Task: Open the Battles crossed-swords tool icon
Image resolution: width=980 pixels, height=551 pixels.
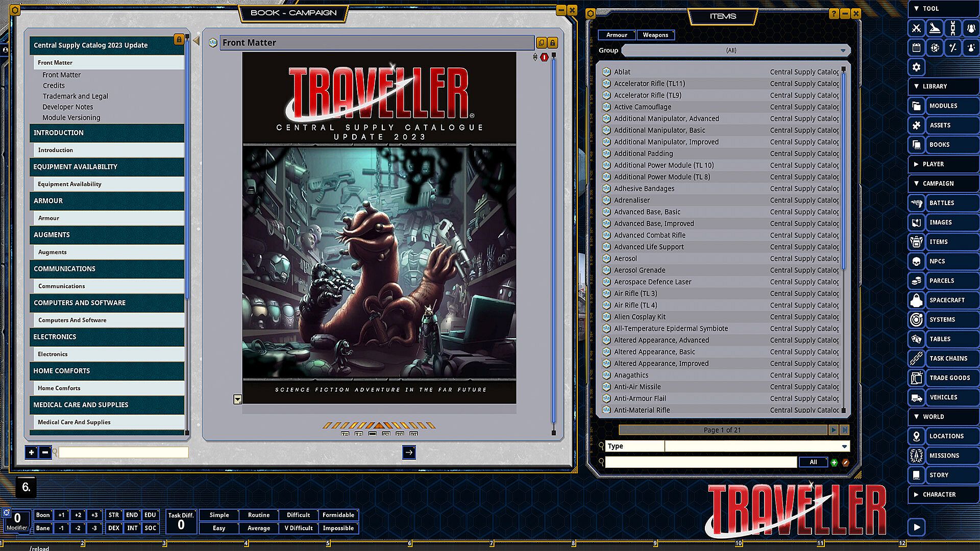Action: [x=917, y=29]
